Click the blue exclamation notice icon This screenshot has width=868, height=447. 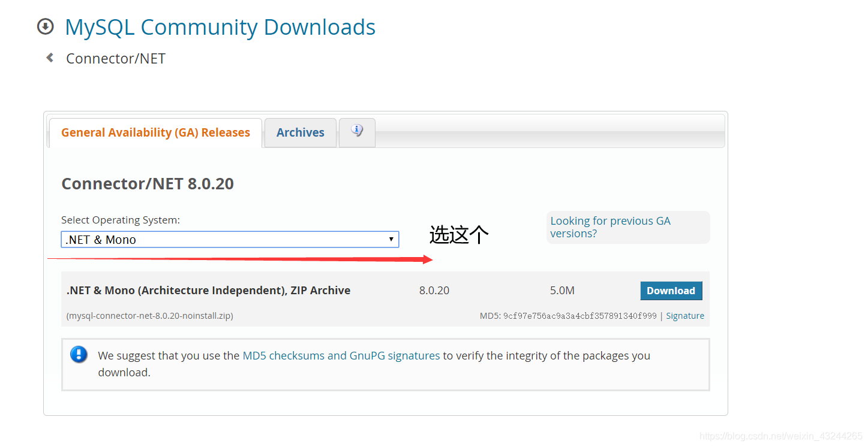click(x=79, y=354)
